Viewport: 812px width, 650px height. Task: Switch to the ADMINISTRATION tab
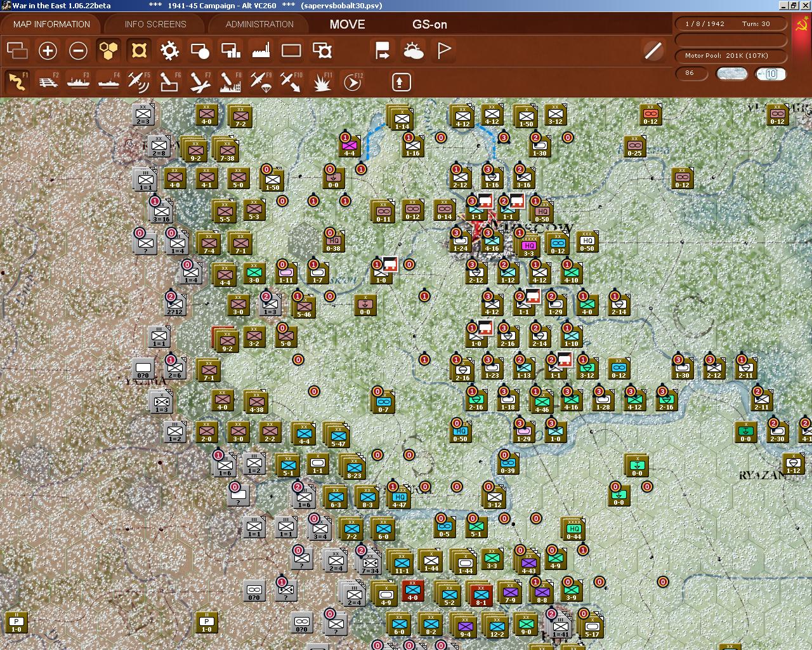[x=259, y=24]
